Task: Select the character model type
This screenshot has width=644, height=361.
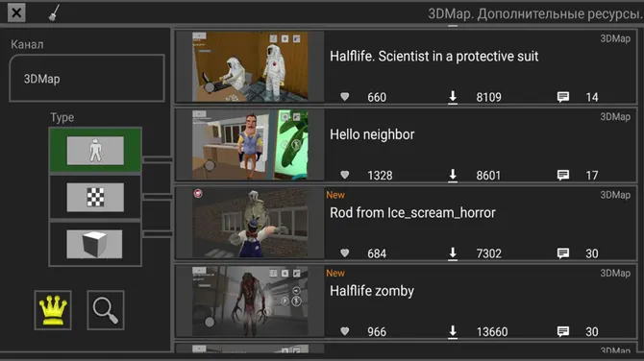Action: point(95,150)
